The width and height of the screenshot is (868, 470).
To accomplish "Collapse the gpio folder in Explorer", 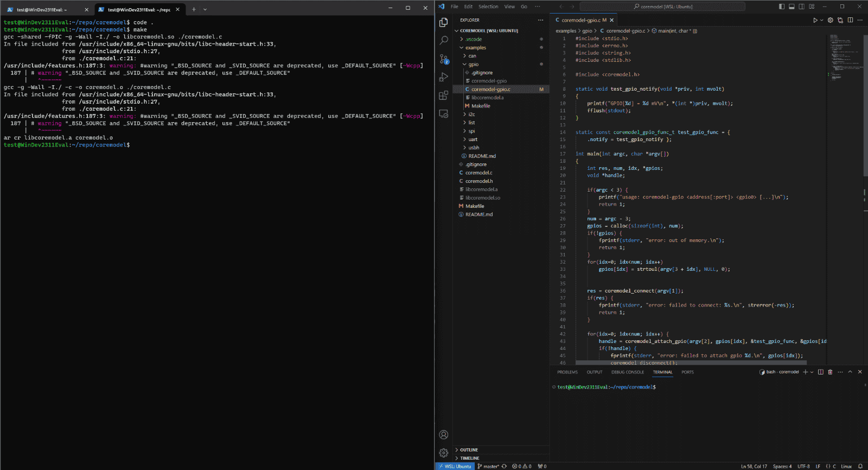I will coord(473,65).
